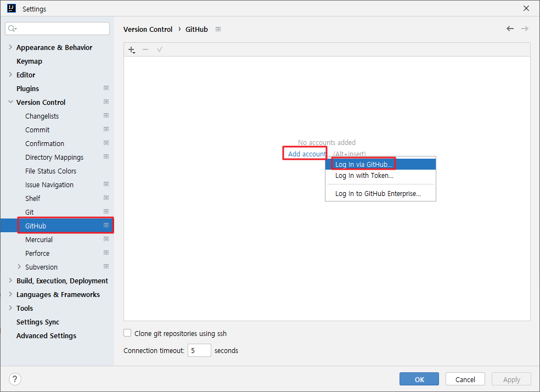Click the Cancel button
The height and width of the screenshot is (392, 540).
[465, 379]
